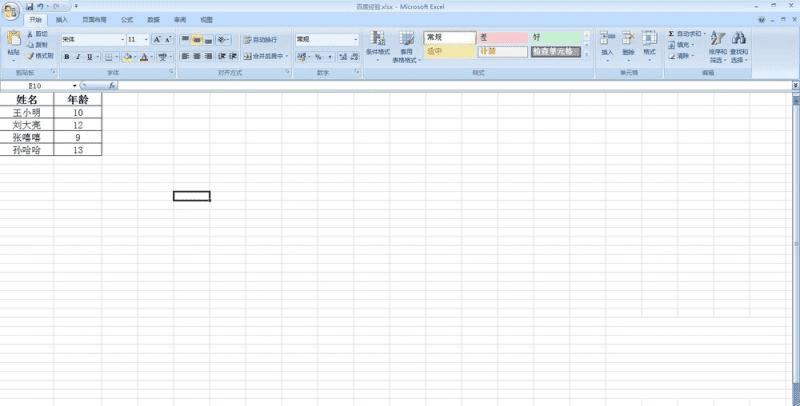Screen dimensions: 800x406
Task: Switch to the 公式 (Formulas) tab
Action: [127, 20]
